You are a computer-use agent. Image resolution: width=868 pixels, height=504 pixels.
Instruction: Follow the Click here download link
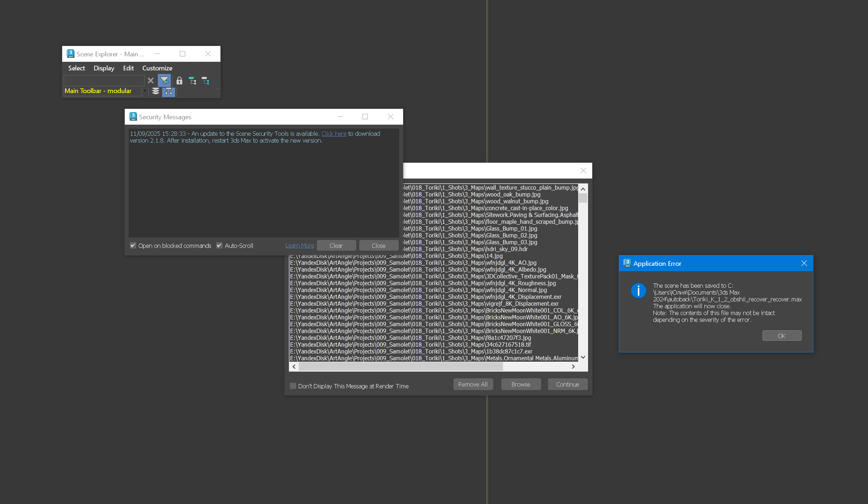[x=334, y=134]
